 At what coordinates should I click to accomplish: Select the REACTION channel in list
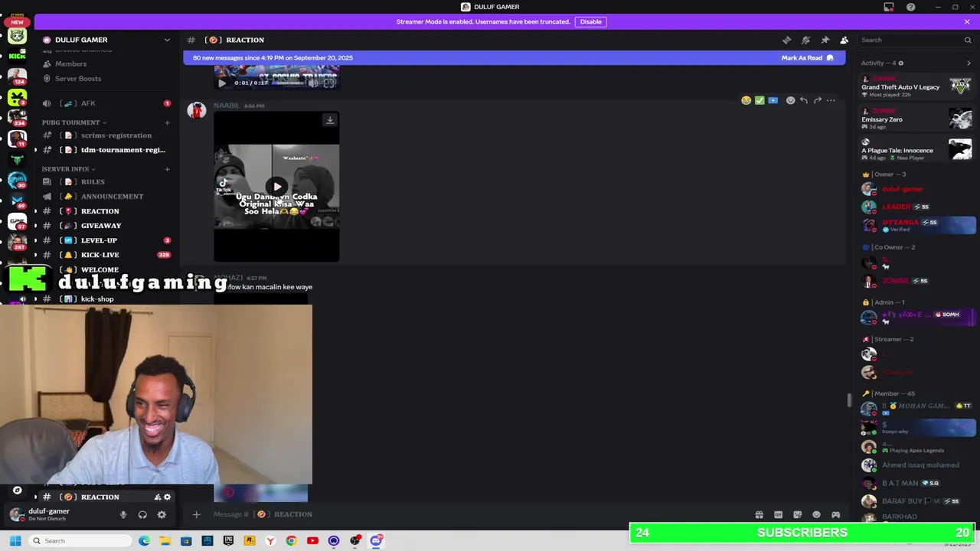pos(100,211)
